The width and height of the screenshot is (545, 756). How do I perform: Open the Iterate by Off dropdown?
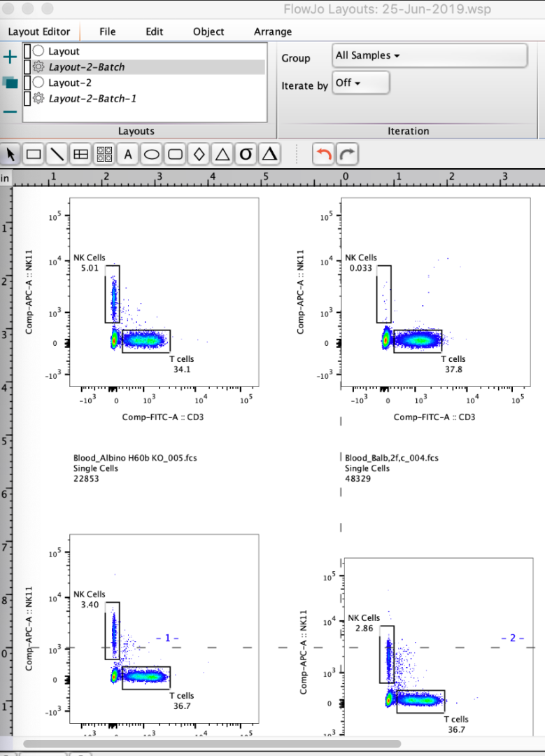pos(360,83)
